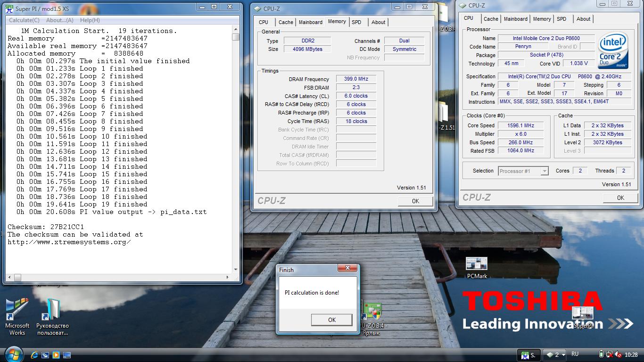Viewport: 644px width, 362px height.
Task: Open the PCMark desktop icon
Action: (x=477, y=268)
